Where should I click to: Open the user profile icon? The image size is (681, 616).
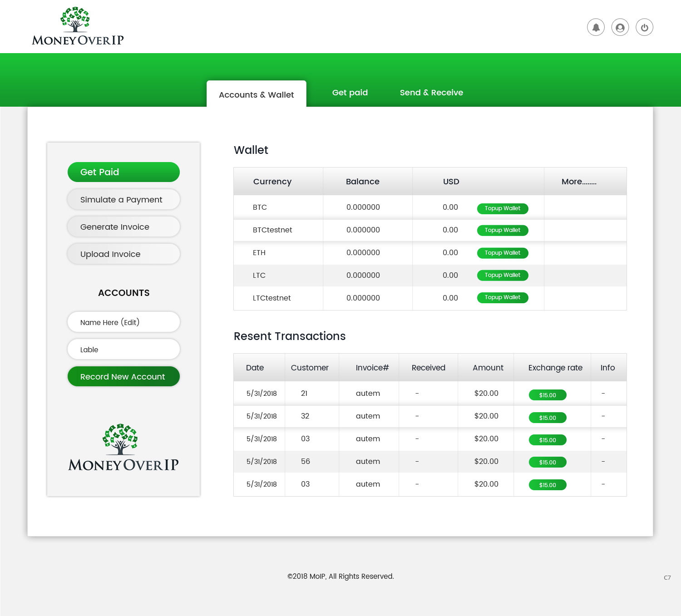click(x=620, y=27)
